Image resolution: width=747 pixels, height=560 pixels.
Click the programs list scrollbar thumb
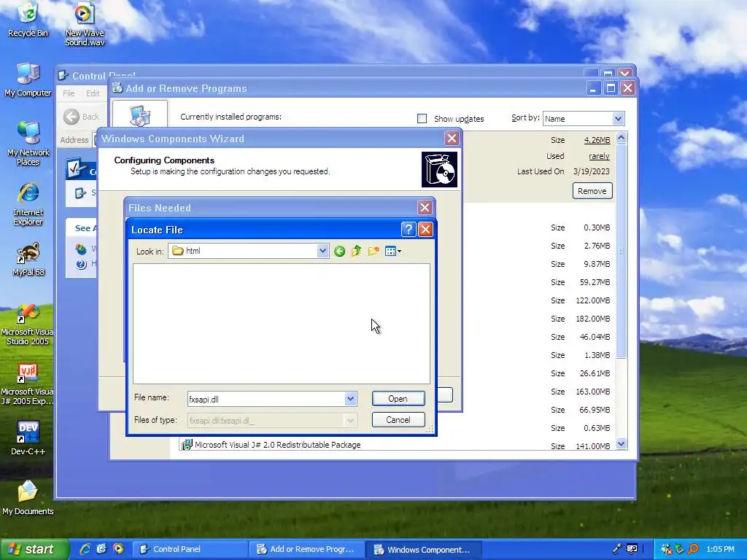click(621, 251)
